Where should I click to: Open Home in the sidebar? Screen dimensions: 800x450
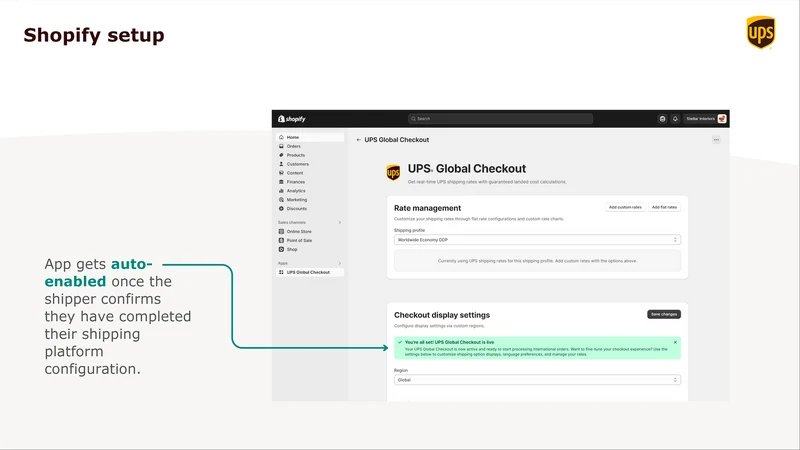pos(310,137)
